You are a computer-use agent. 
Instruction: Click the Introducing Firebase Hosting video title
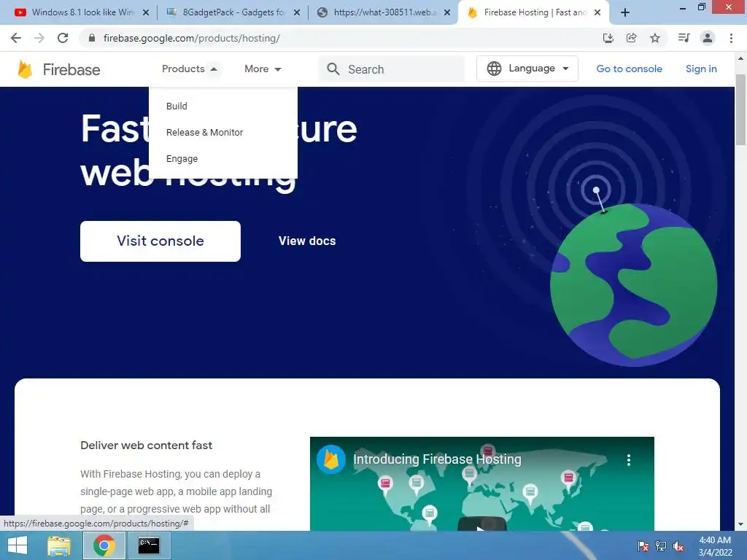click(x=437, y=459)
